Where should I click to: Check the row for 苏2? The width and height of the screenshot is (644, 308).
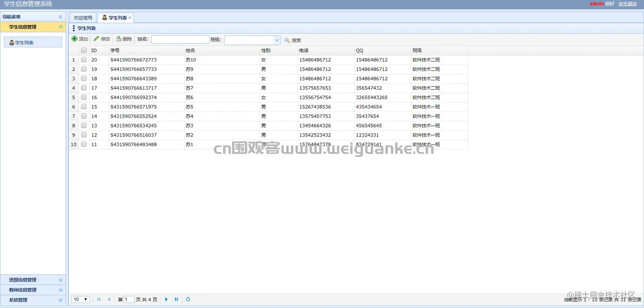[84, 135]
